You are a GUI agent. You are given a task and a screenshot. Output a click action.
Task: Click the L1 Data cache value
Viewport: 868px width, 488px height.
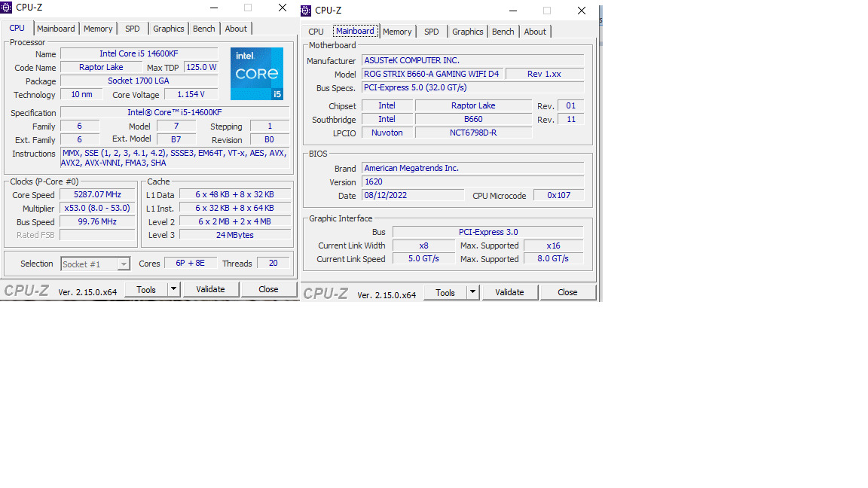(235, 195)
